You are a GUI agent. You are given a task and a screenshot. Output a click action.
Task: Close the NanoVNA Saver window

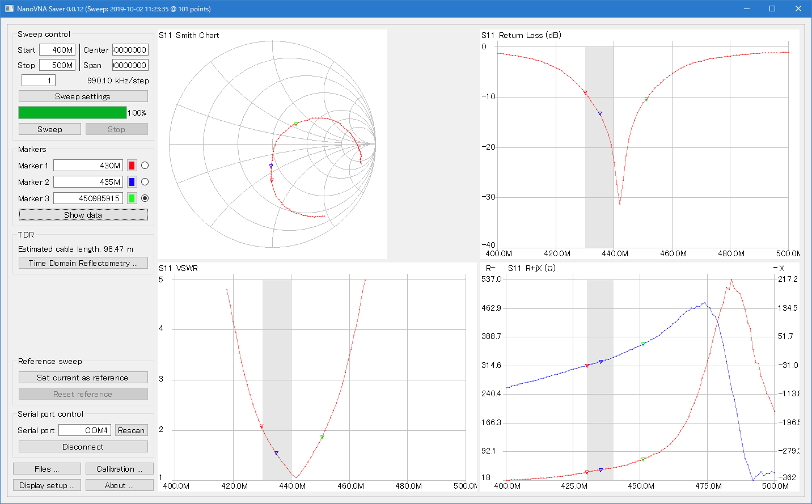(798, 9)
